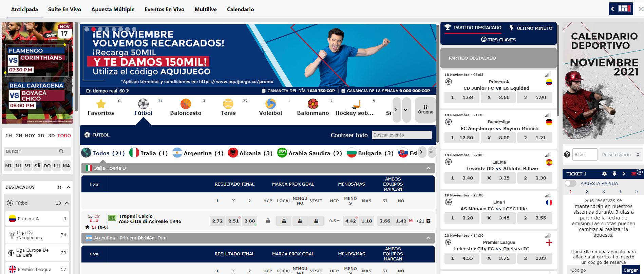Show more sports with right arrow

tap(396, 110)
